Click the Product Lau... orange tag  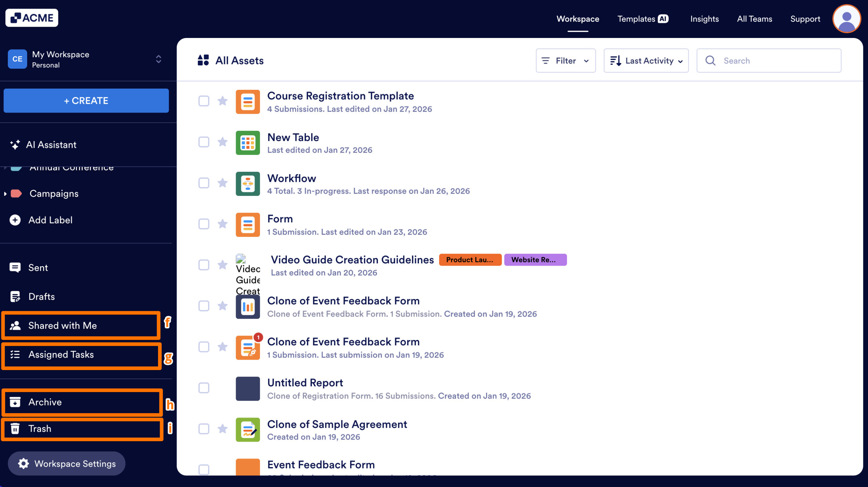470,260
